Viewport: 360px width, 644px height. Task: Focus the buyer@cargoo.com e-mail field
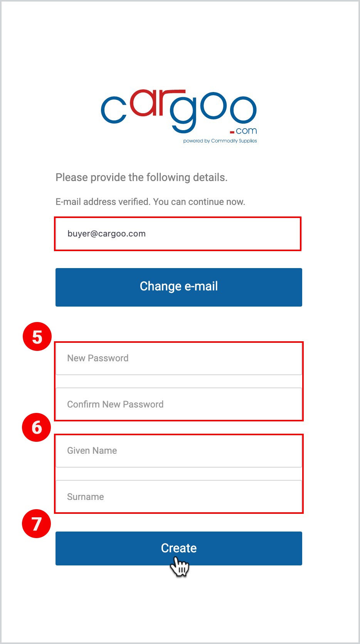178,234
